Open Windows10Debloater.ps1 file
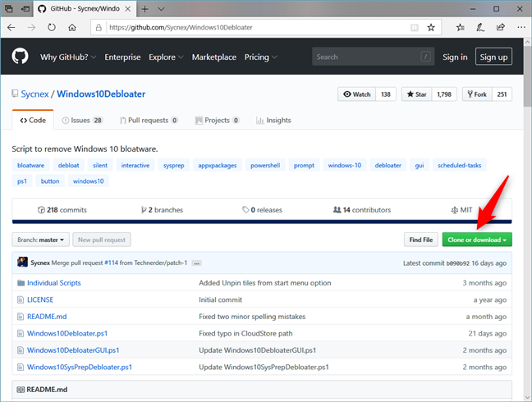This screenshot has width=532, height=402. pos(67,334)
